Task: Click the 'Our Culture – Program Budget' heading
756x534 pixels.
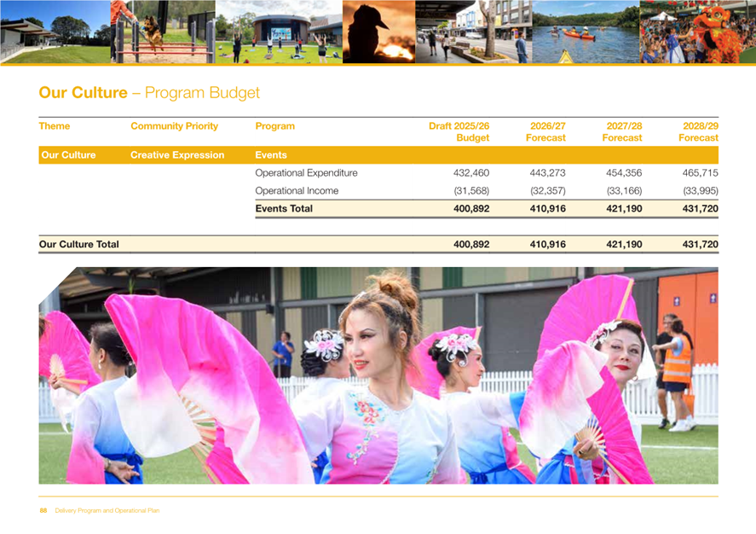Action: [x=149, y=92]
